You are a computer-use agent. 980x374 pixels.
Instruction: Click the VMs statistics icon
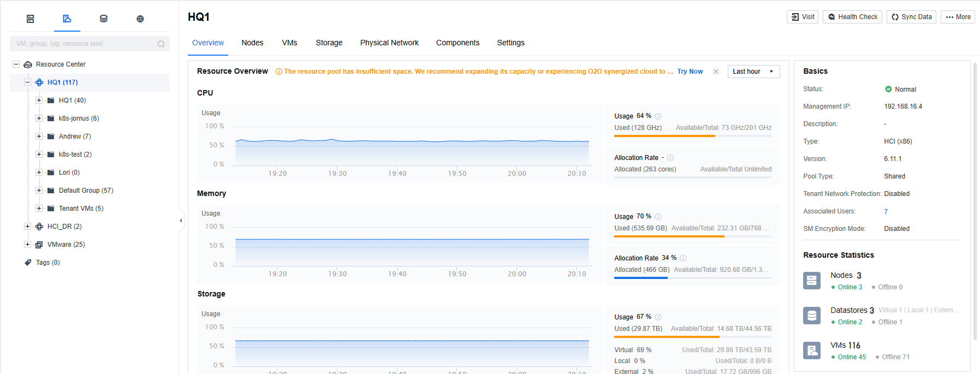(812, 351)
